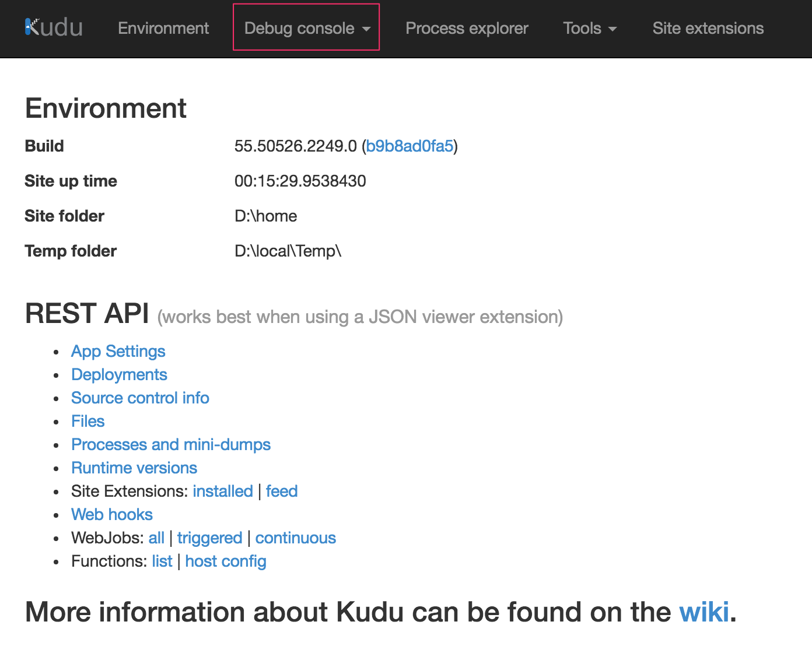Expand the Tools dropdown menu
The width and height of the screenshot is (812, 646).
pos(590,28)
